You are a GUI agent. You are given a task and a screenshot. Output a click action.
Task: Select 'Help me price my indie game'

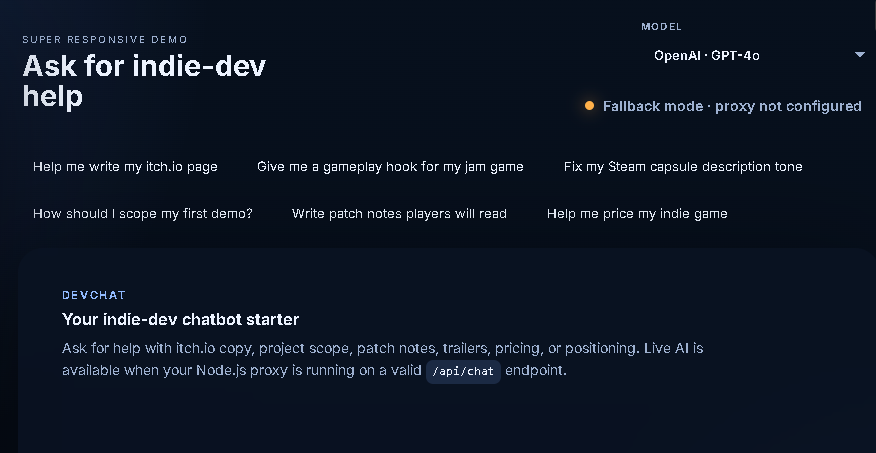click(x=637, y=213)
